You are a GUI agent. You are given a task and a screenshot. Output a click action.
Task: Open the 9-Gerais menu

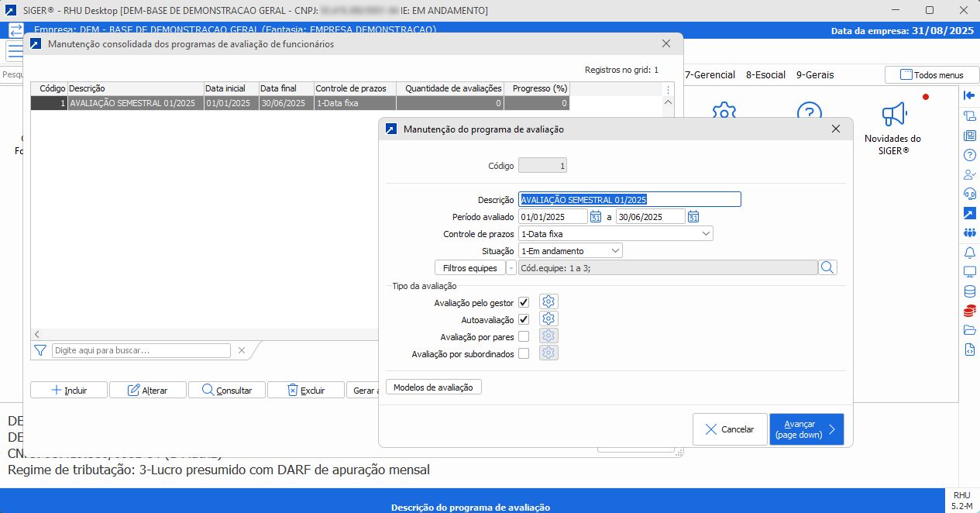(x=815, y=75)
